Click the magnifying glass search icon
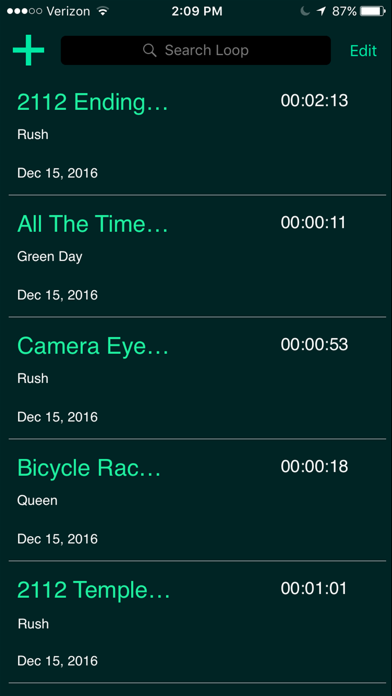This screenshot has height=696, width=392. click(x=150, y=50)
